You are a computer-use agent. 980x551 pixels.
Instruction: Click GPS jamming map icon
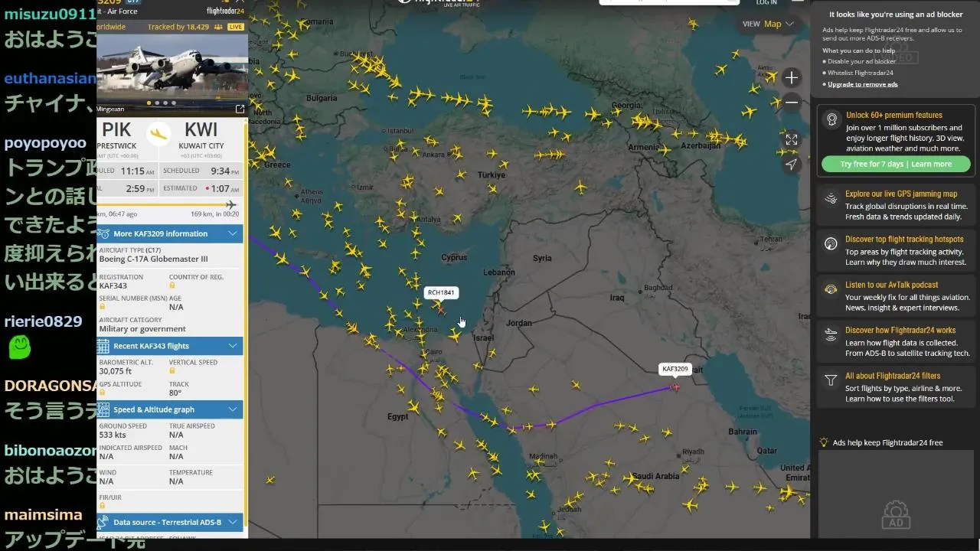[831, 199]
